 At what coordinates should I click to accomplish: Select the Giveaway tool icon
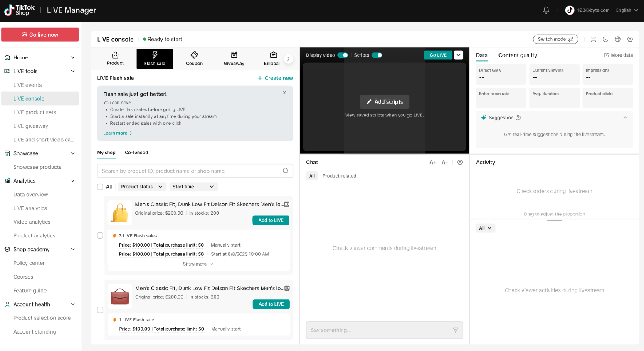[x=234, y=59]
